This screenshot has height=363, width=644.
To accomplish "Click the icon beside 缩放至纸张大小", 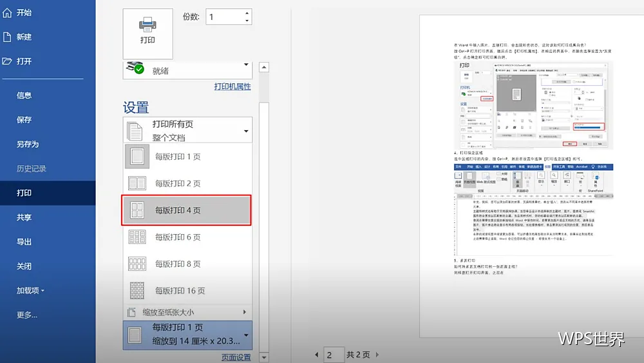I will click(x=131, y=312).
